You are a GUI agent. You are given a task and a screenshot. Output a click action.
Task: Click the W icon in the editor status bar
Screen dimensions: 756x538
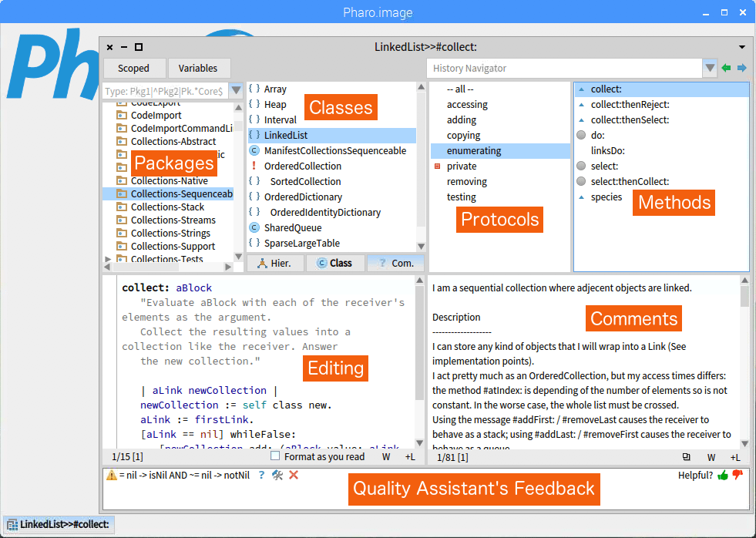click(x=385, y=457)
